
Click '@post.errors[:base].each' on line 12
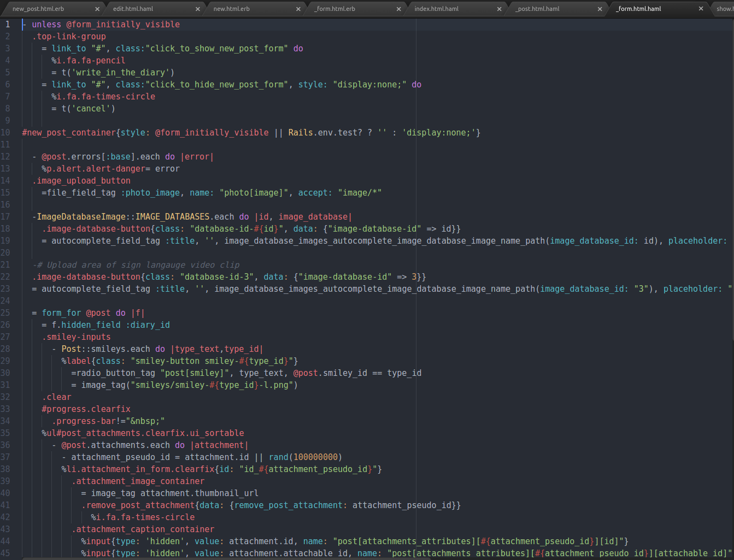(x=101, y=157)
